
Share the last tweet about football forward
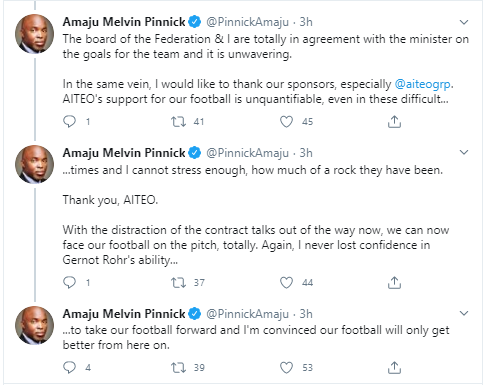click(394, 367)
